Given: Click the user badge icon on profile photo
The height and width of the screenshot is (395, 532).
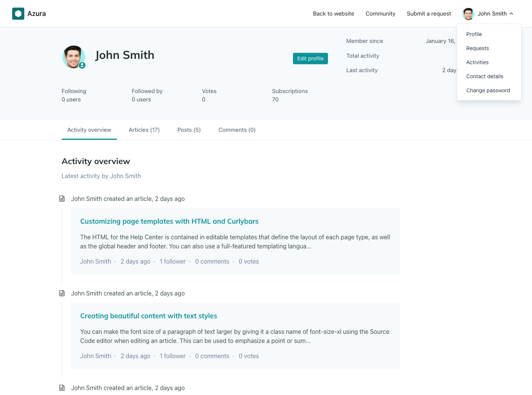Looking at the screenshot, I should coord(82,65).
